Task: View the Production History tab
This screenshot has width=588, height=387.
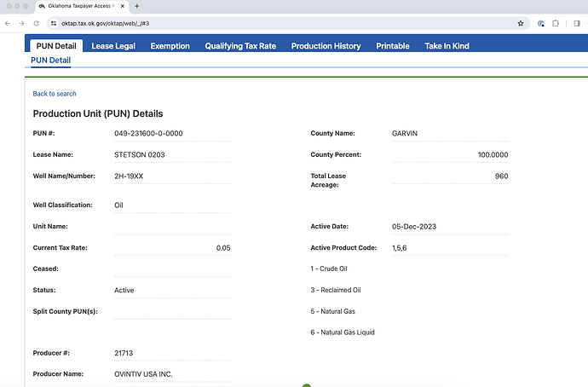Action: click(326, 46)
